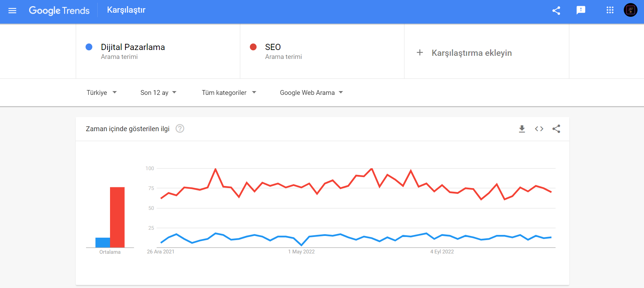The image size is (644, 288).
Task: Click the plus icon to add comparison
Action: click(x=420, y=53)
